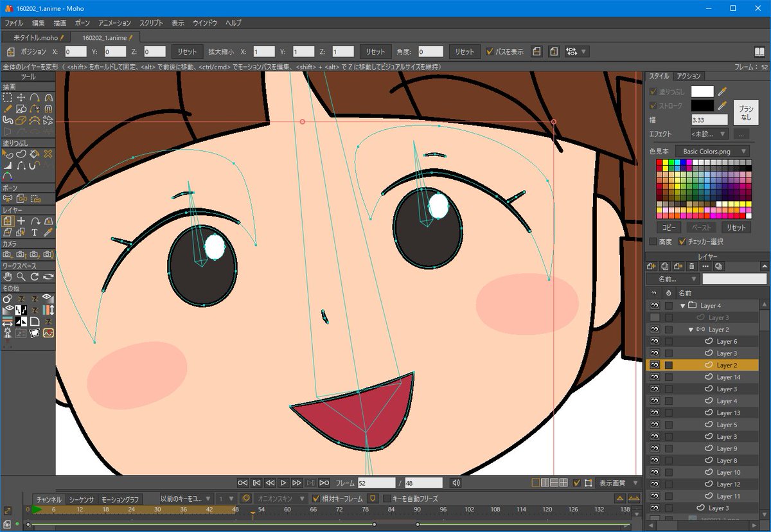Select the Blob Brush tool
Image resolution: width=771 pixels, height=532 pixels.
7,120
